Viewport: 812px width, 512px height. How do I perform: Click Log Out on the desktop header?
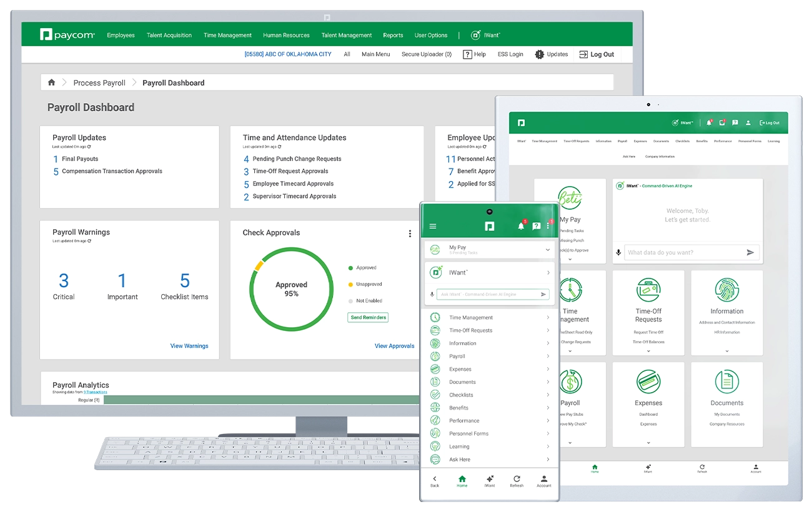pyautogui.click(x=597, y=54)
